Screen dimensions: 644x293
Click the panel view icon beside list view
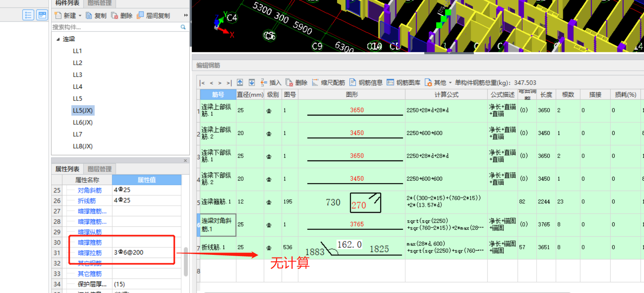click(42, 15)
